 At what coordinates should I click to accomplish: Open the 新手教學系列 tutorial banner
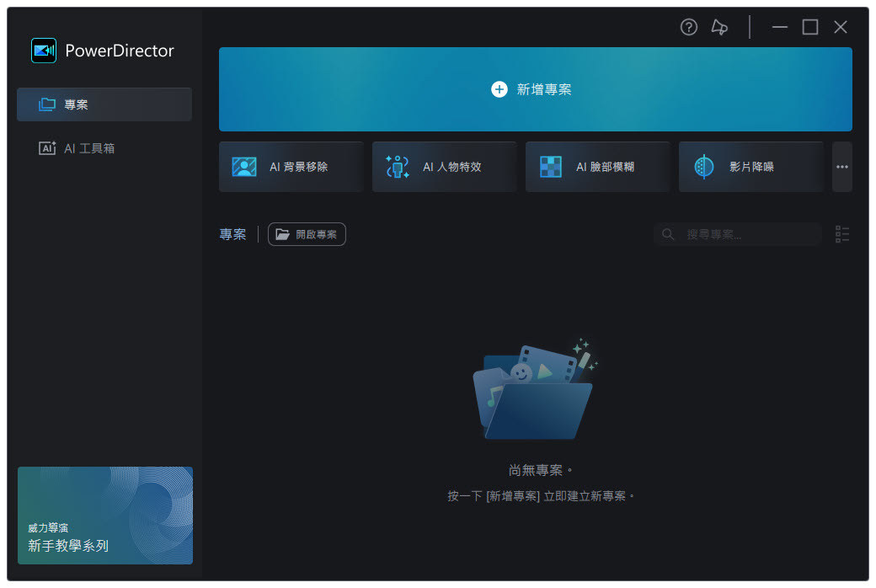pyautogui.click(x=105, y=516)
